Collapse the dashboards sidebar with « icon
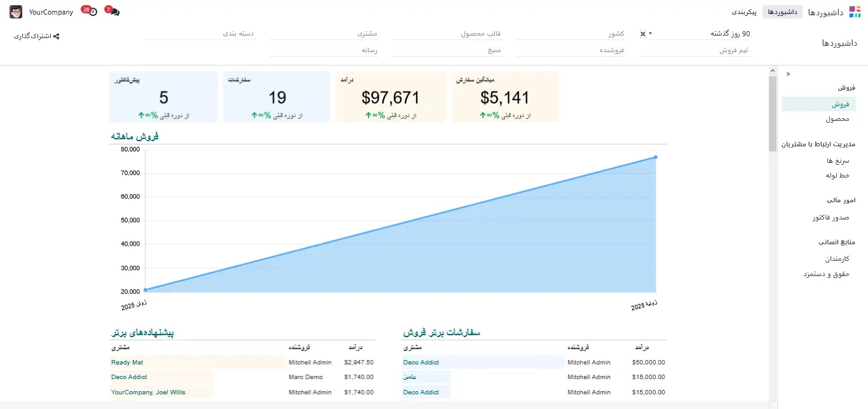868x409 pixels. pos(789,74)
